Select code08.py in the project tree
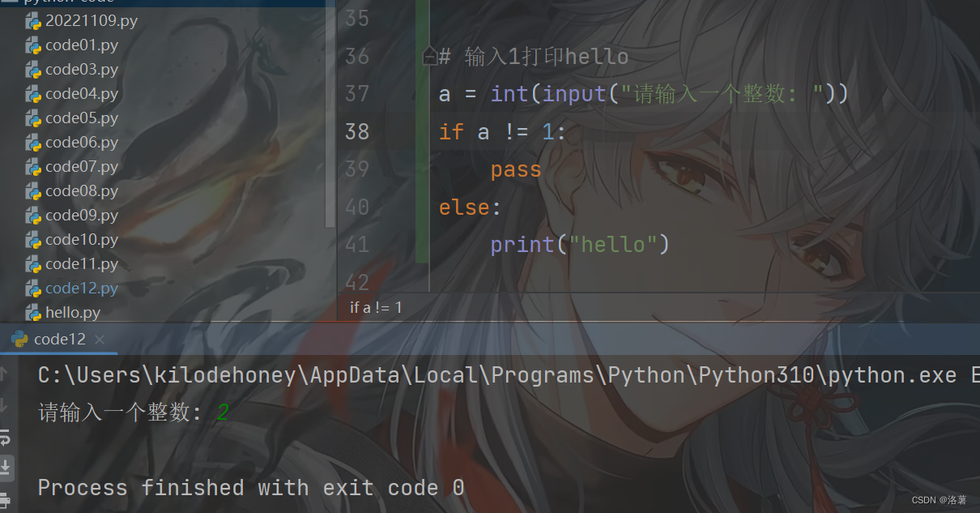The image size is (980, 513). click(82, 191)
